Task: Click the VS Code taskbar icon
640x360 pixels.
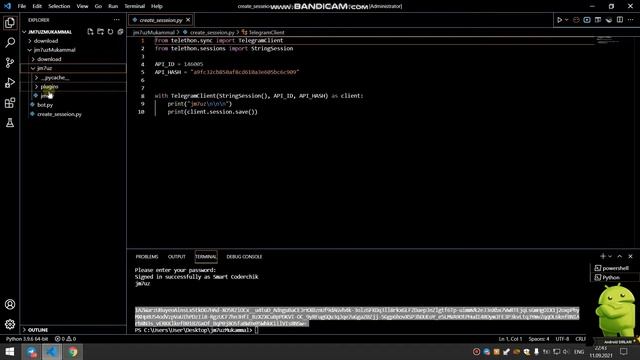Action: coord(52,352)
